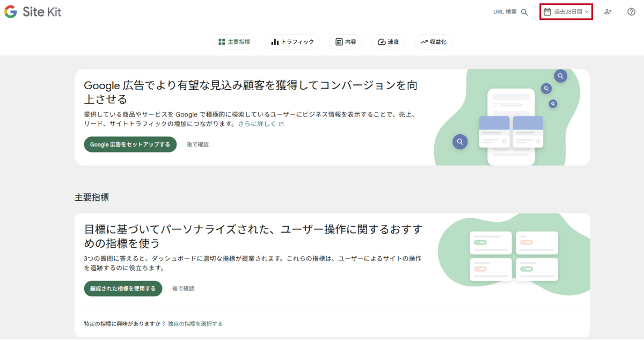Image resolution: width=644 pixels, height=340 pixels.
Task: Click the calendar icon in date selector
Action: click(547, 11)
